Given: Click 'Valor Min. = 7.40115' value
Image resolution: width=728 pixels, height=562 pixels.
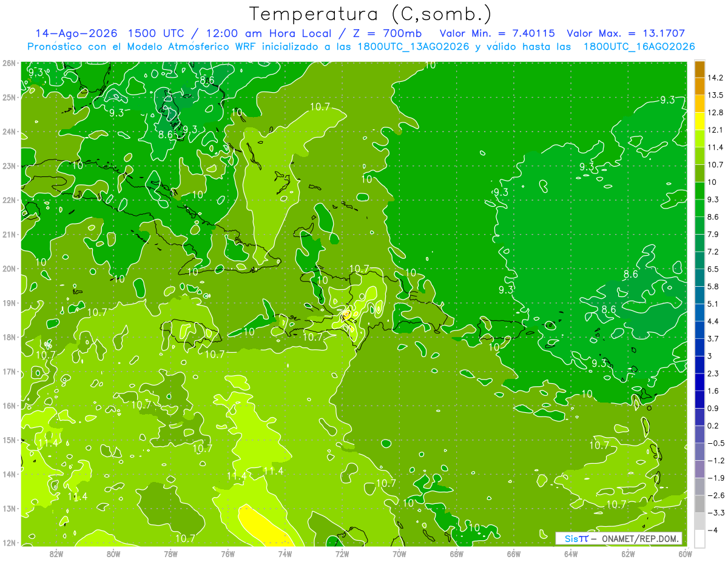Looking at the screenshot, I should (x=497, y=33).
